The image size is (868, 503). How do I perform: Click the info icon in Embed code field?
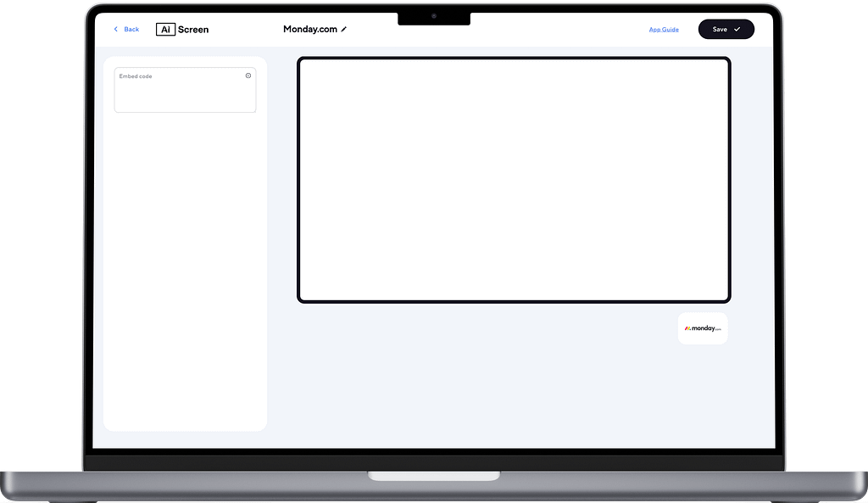pos(248,75)
